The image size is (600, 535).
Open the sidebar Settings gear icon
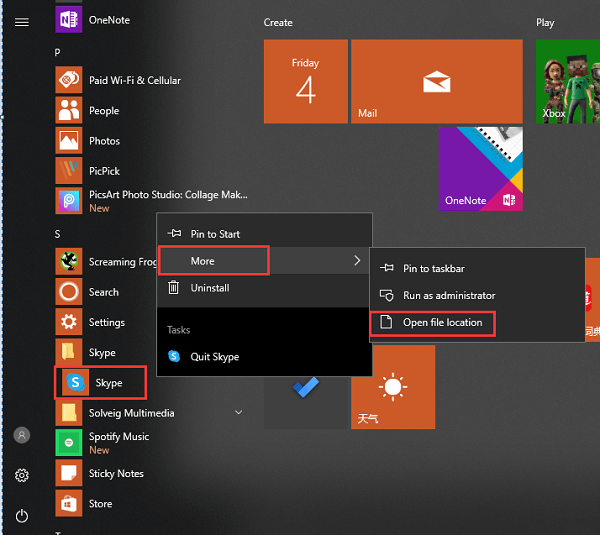point(22,475)
